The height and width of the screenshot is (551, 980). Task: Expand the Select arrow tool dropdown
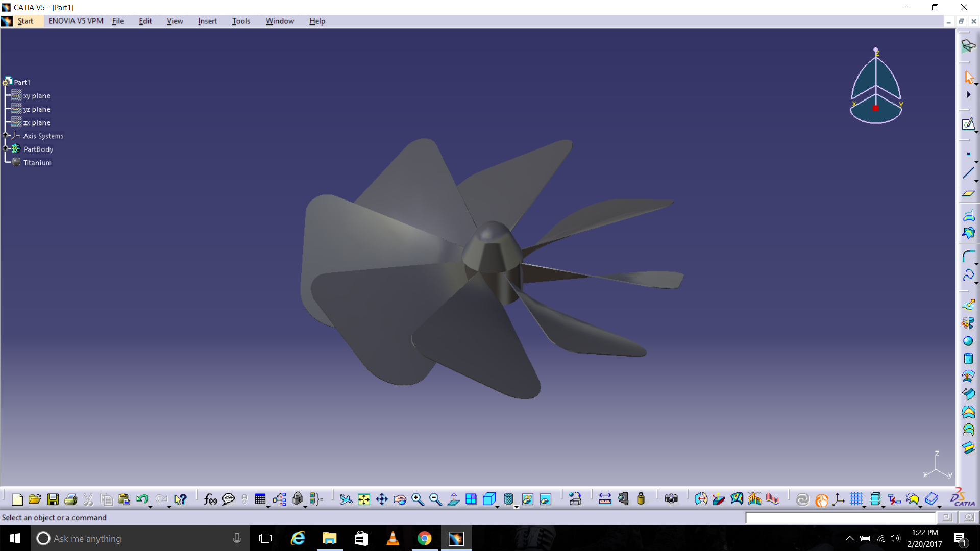(976, 84)
